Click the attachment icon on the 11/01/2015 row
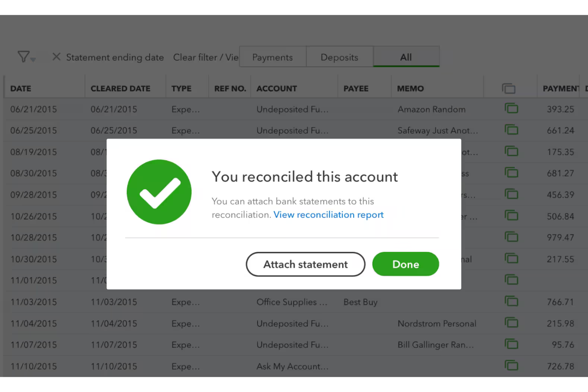This screenshot has width=588, height=392. click(512, 280)
